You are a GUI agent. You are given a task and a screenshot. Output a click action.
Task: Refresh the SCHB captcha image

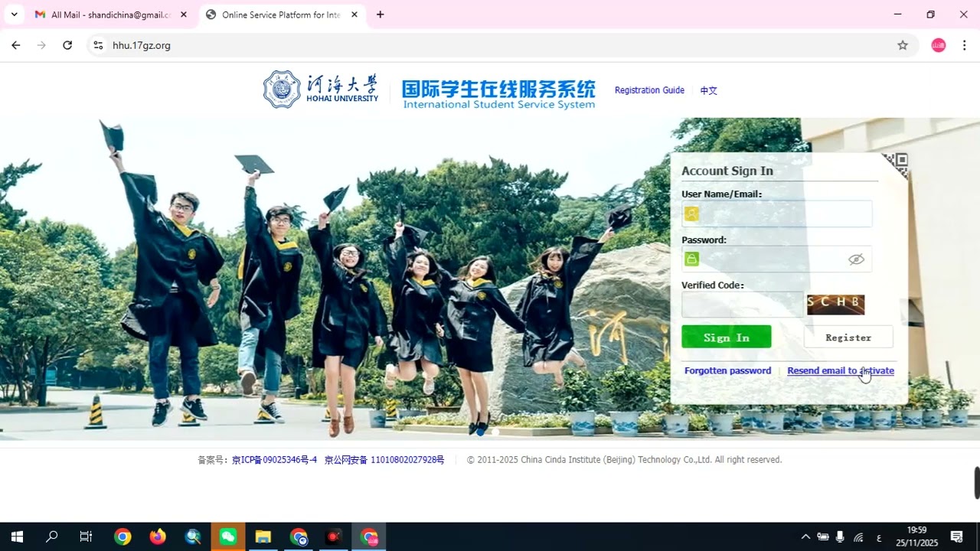pos(835,305)
